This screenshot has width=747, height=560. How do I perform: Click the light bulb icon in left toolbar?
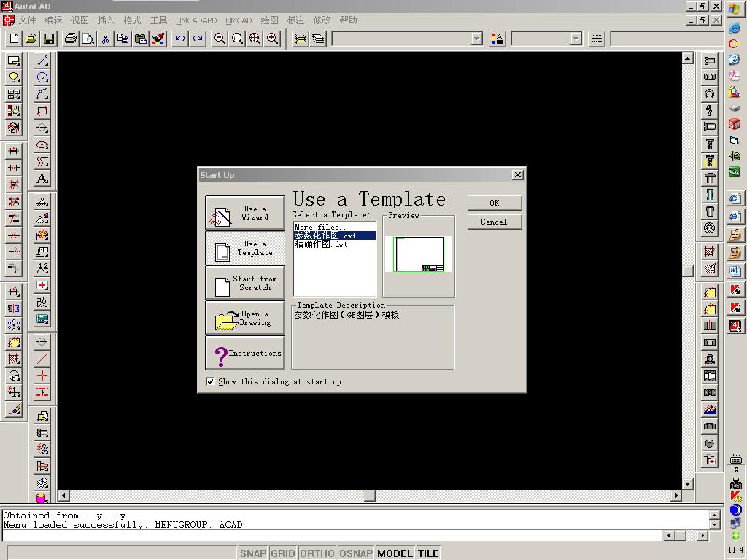tap(14, 77)
